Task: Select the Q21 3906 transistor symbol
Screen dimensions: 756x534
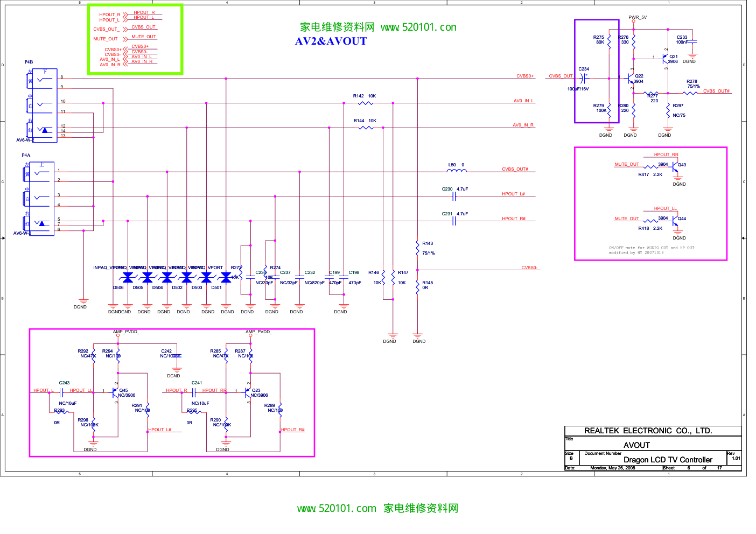Action: (x=666, y=59)
